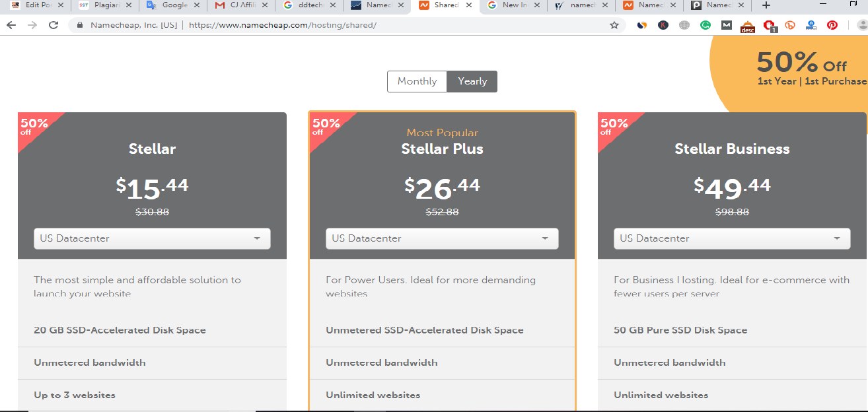868x412 pixels.
Task: Click 'Up to 3 websites' row
Action: coord(152,395)
